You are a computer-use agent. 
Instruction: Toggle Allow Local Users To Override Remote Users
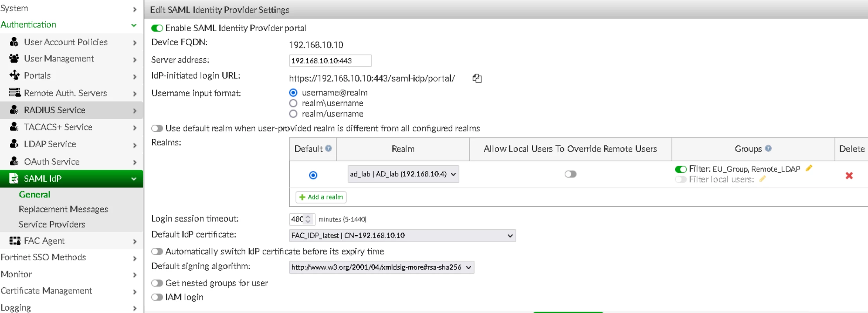[570, 174]
